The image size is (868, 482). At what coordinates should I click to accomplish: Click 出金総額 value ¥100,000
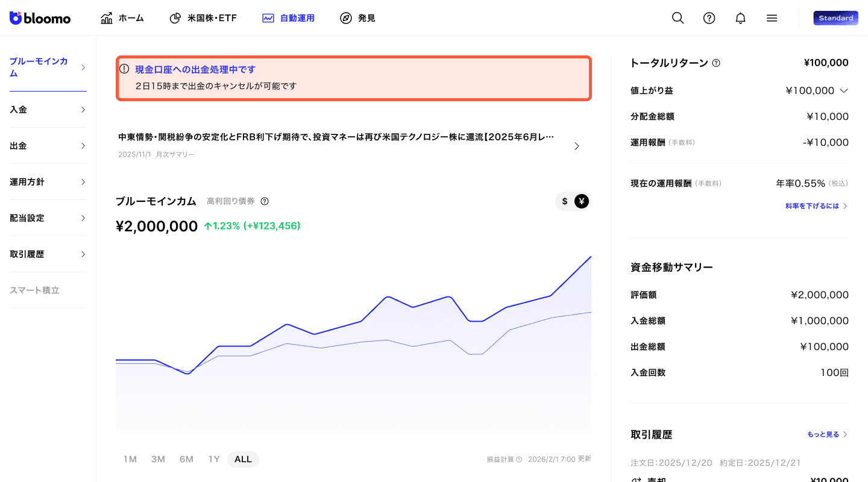tap(825, 346)
